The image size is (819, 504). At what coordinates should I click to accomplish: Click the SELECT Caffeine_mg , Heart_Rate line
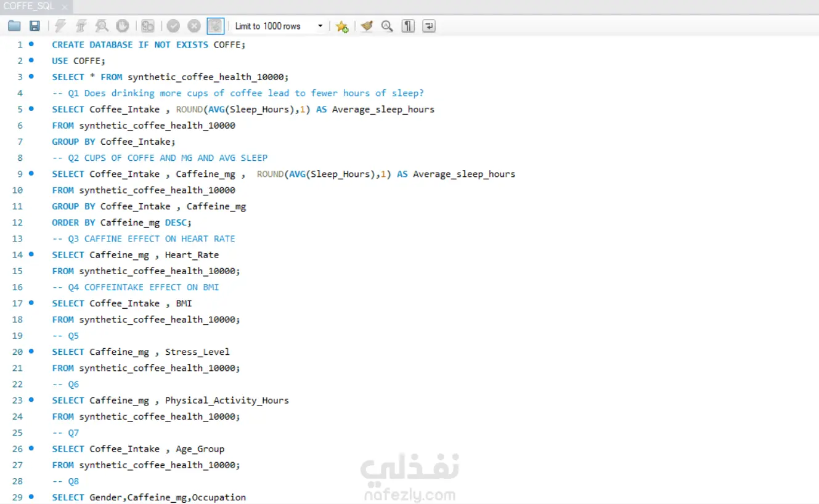pos(136,254)
